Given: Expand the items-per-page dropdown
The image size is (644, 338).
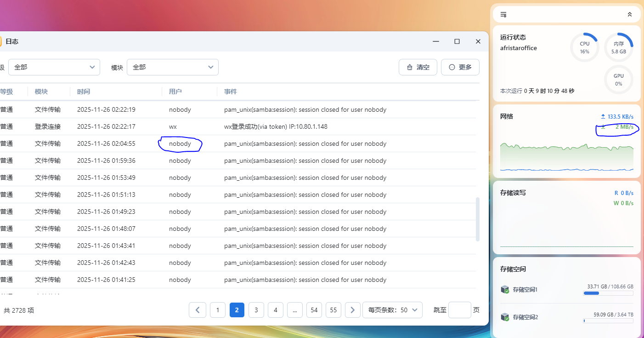Looking at the screenshot, I should (x=392, y=310).
